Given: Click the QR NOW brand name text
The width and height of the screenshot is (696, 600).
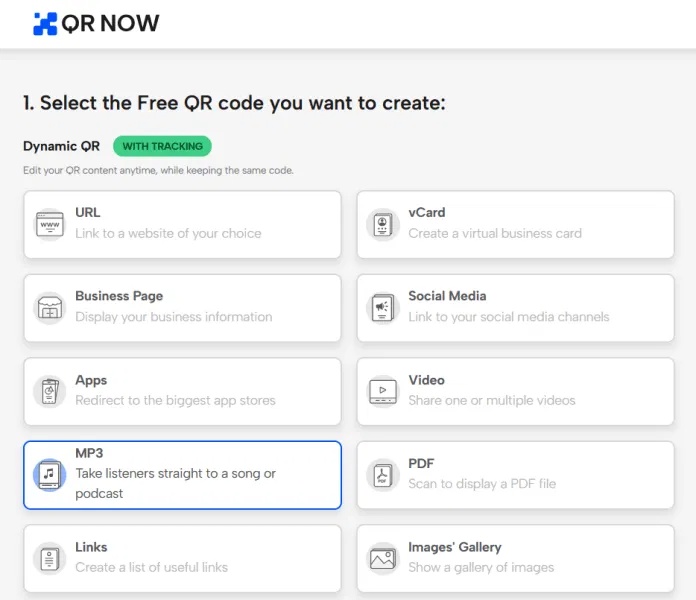Looking at the screenshot, I should coord(111,24).
